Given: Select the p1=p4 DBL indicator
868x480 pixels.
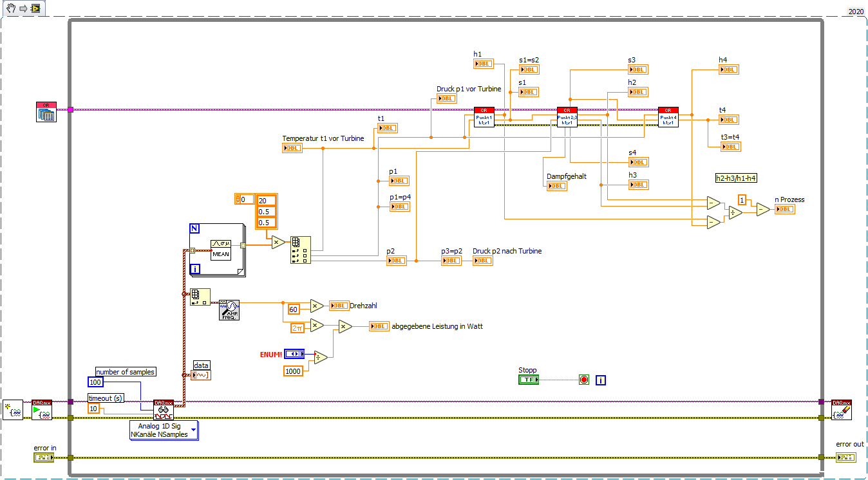Looking at the screenshot, I should (399, 207).
